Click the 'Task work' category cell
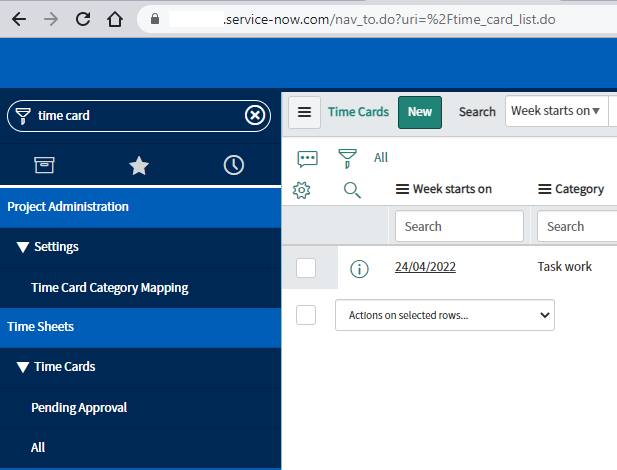Viewport: 617px width, 470px height. (565, 267)
